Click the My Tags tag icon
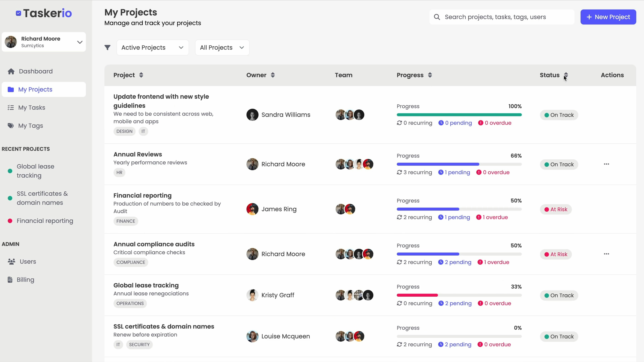The image size is (644, 362). click(11, 126)
